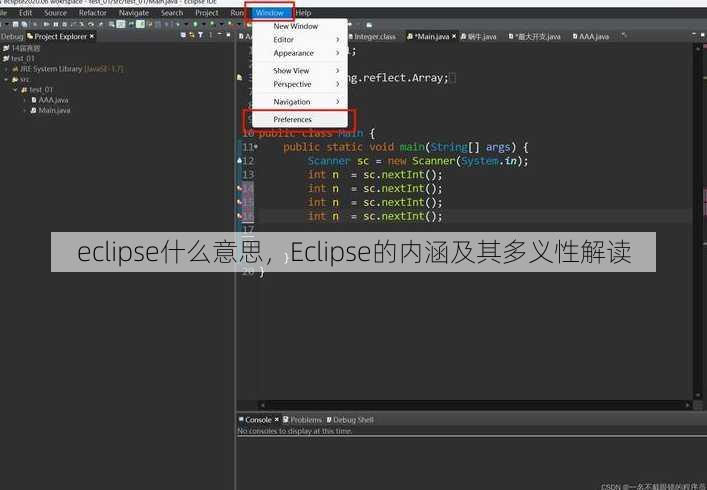Image resolution: width=707 pixels, height=490 pixels.
Task: Expand AAA.java in Project Explorer
Action: (x=25, y=100)
